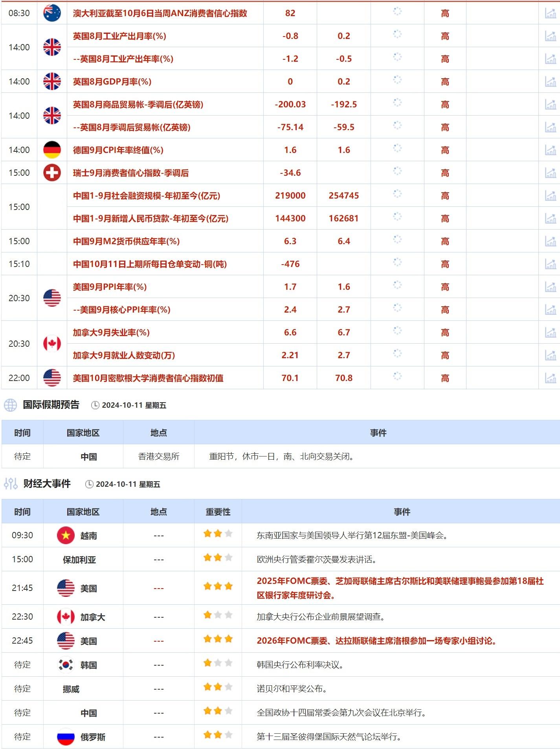Open chart icon for Australia ANZ confidence index
Screen dimensions: 560x749
coord(550,13)
